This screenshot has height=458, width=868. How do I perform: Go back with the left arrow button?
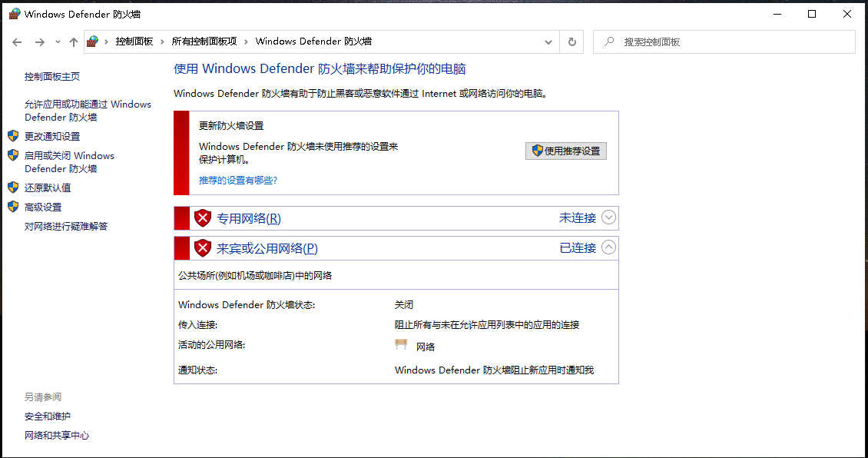[17, 42]
